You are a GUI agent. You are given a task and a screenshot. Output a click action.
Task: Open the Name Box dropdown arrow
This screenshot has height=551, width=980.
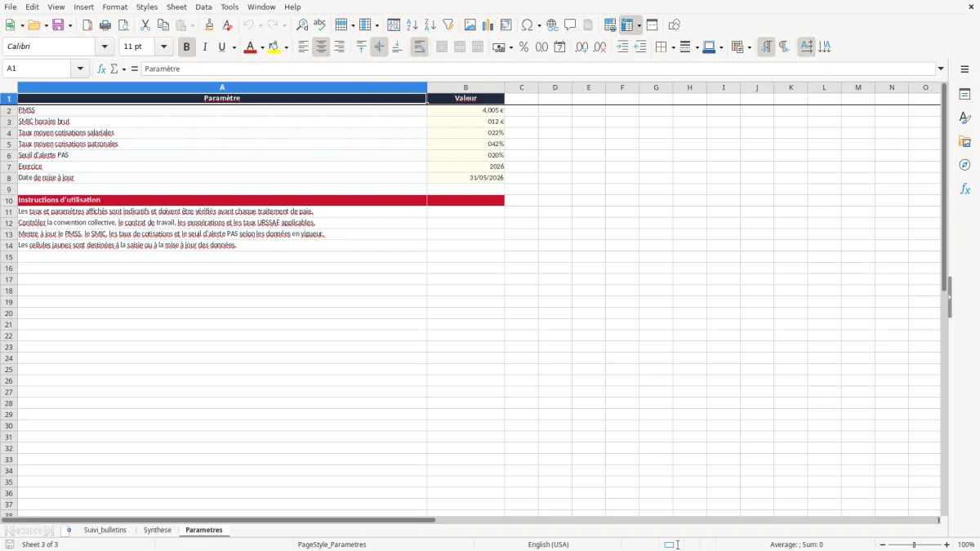pyautogui.click(x=80, y=69)
